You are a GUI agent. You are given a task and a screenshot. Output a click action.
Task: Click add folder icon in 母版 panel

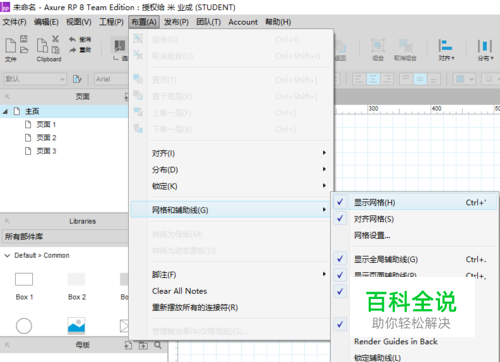coord(143,345)
